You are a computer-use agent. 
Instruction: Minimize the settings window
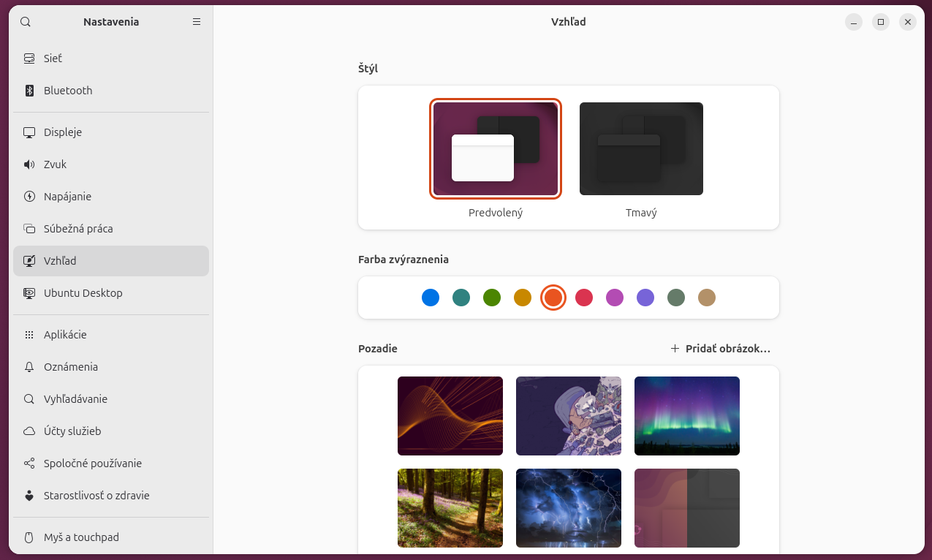[854, 22]
